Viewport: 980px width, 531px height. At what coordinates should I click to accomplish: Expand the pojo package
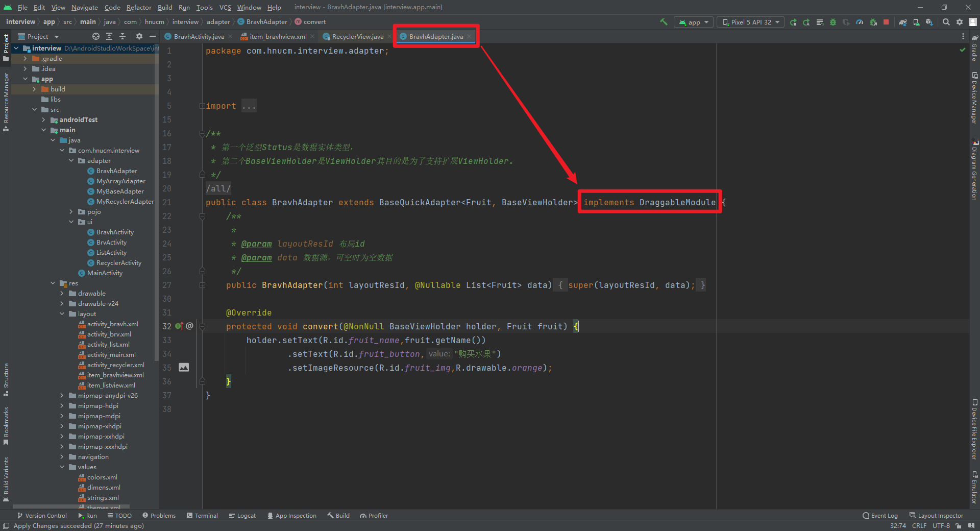[71, 212]
